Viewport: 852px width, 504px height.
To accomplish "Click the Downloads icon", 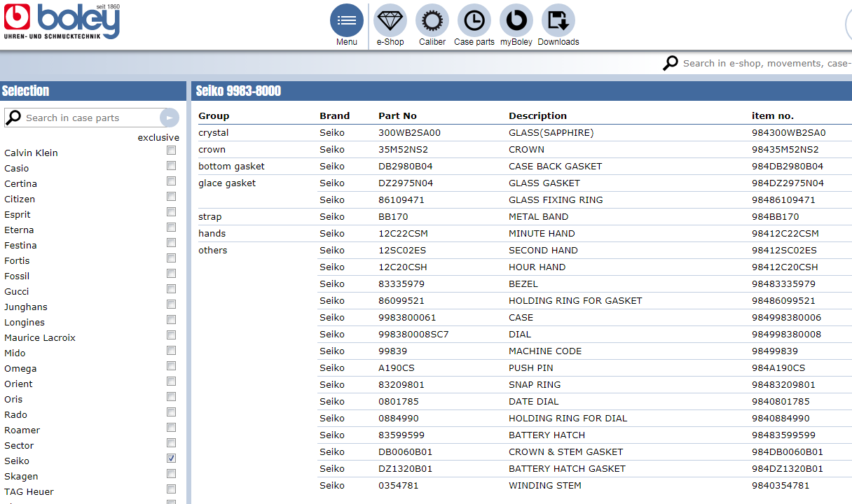I will (558, 21).
